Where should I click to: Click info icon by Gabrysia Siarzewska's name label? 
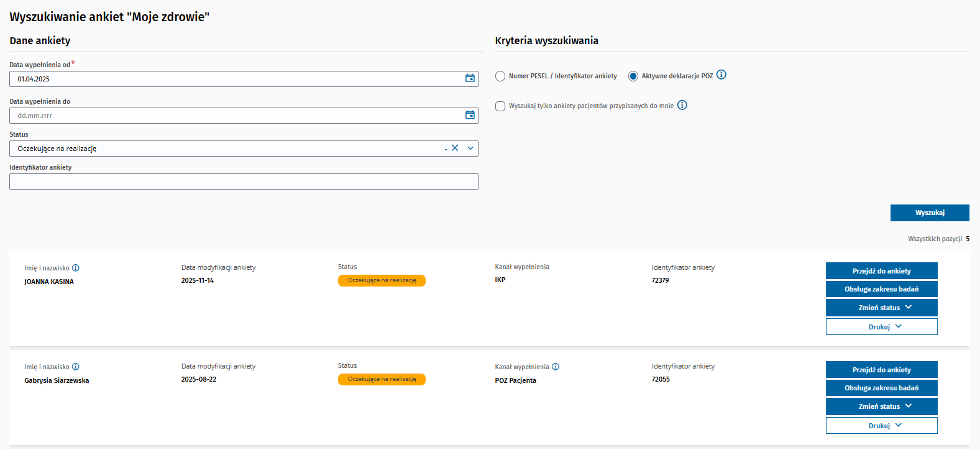[76, 367]
